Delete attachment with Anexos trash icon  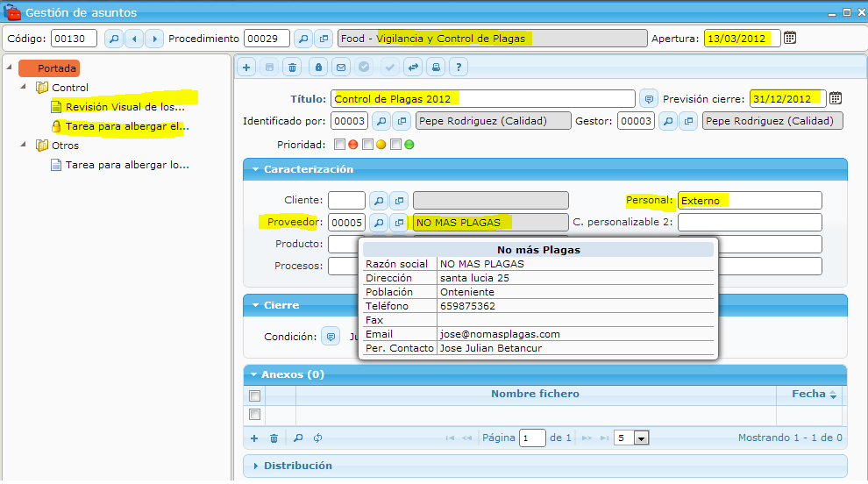(x=274, y=438)
